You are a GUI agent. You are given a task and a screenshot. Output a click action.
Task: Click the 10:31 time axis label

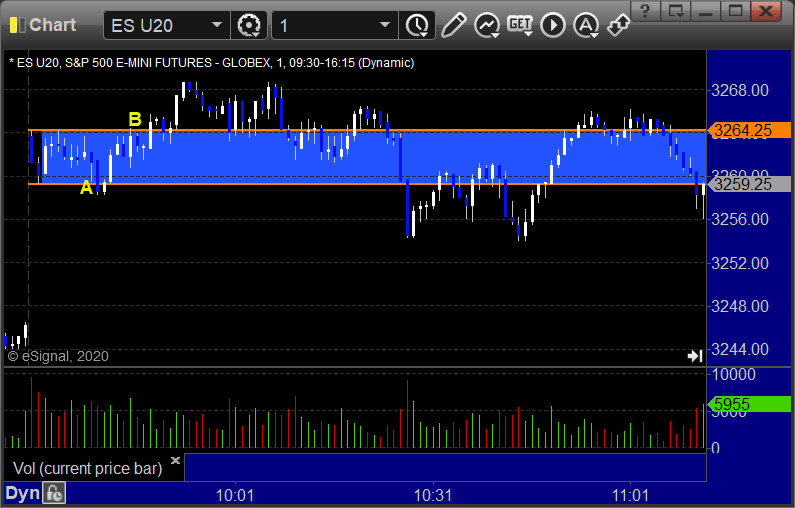(433, 495)
